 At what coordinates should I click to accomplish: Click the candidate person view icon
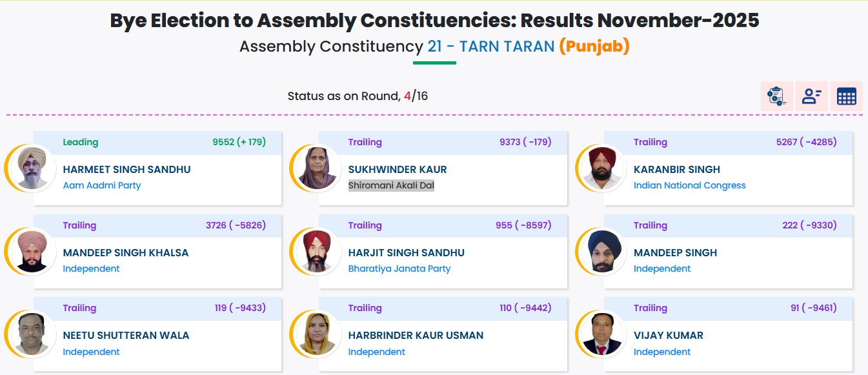point(811,96)
